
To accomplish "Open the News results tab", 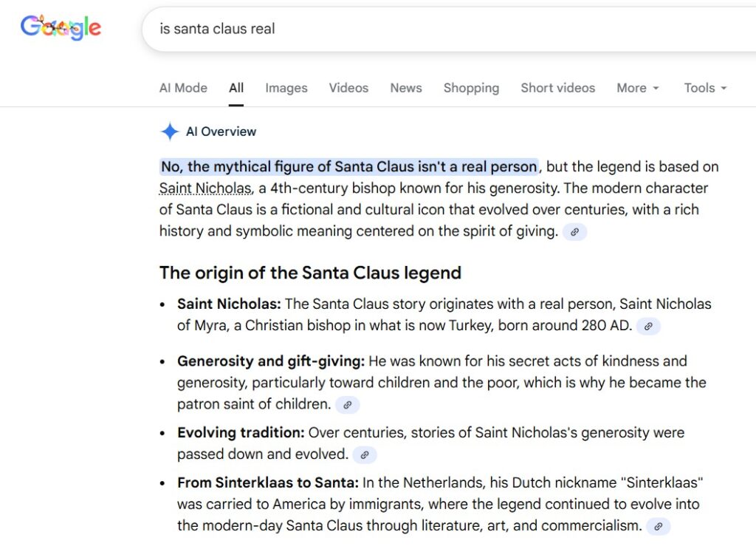I will pyautogui.click(x=405, y=88).
